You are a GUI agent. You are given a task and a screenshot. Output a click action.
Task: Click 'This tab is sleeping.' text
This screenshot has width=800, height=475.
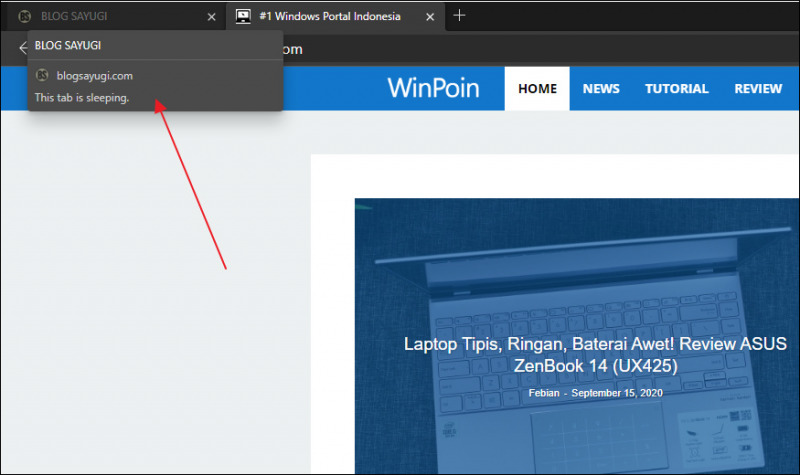pos(82,97)
